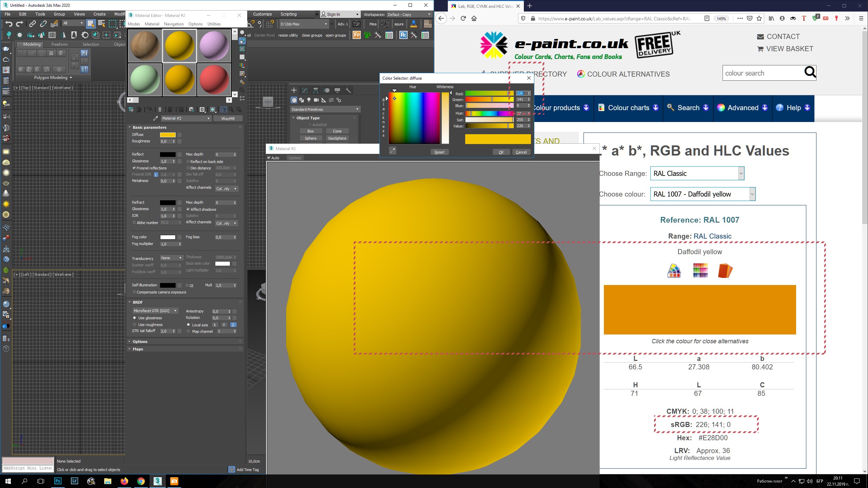
Task: Open Lightroom from the Windows taskbar
Action: click(75, 481)
